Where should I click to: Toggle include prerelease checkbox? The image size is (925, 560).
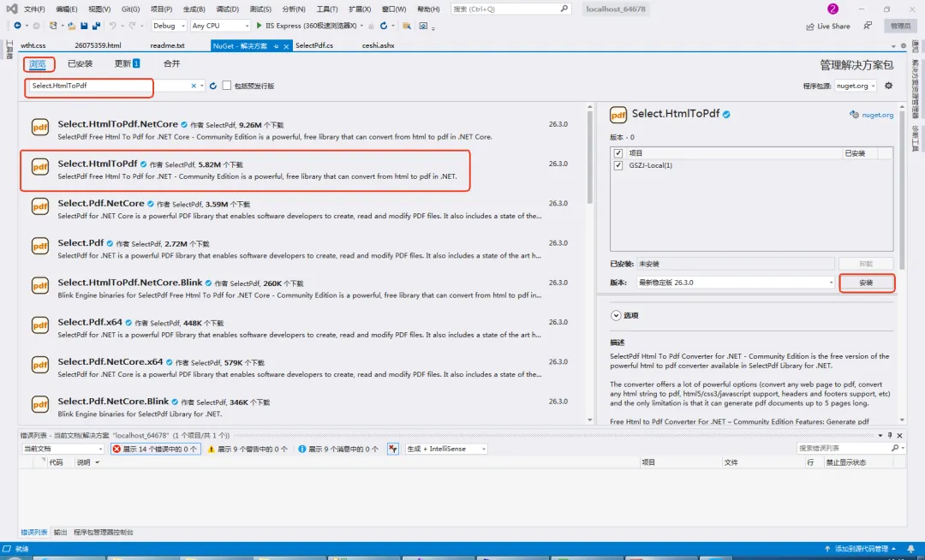click(226, 86)
